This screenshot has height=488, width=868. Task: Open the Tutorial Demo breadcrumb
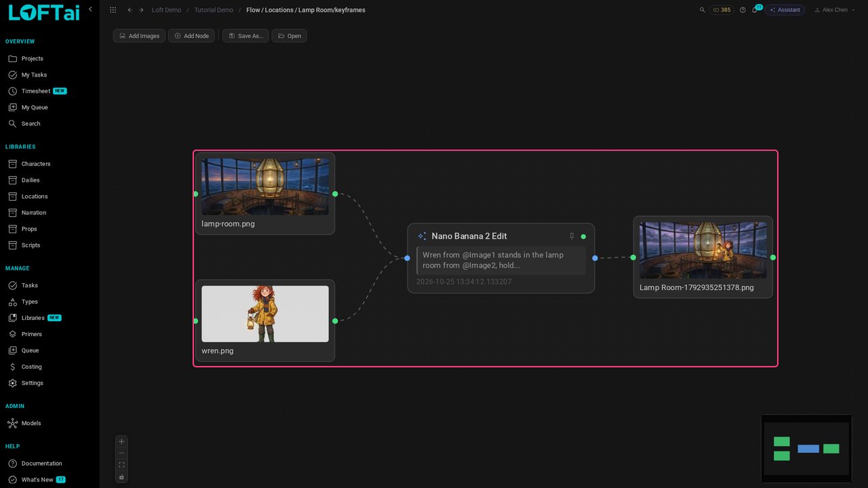coord(214,10)
